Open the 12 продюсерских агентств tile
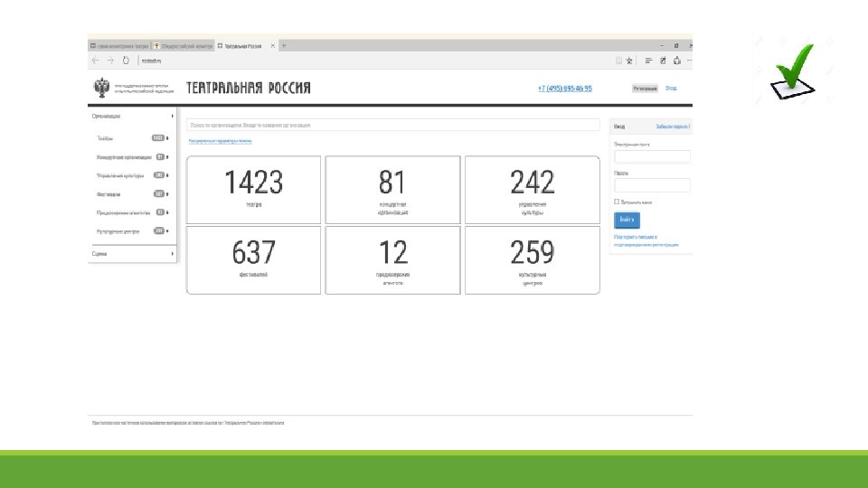The width and height of the screenshot is (868, 488). 393,260
